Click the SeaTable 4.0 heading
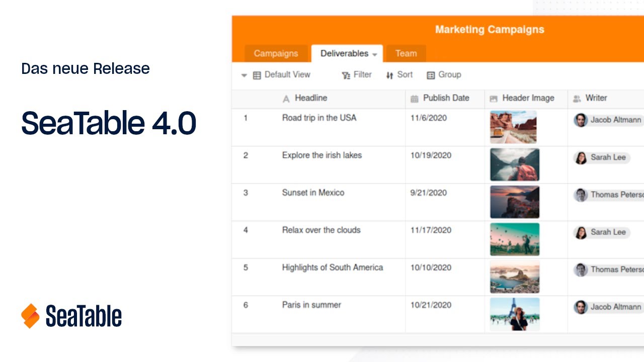644x362 pixels. tap(109, 123)
